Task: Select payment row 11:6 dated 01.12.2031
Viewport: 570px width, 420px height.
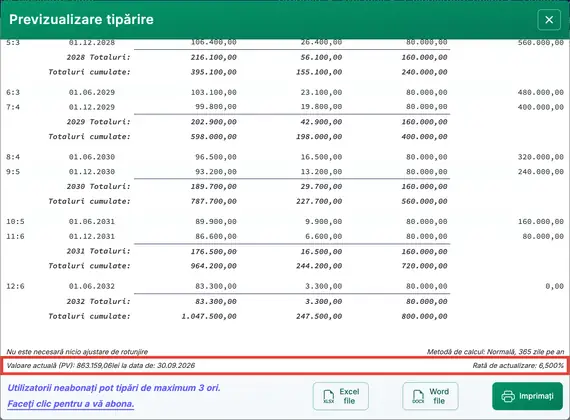Action: (x=285, y=236)
